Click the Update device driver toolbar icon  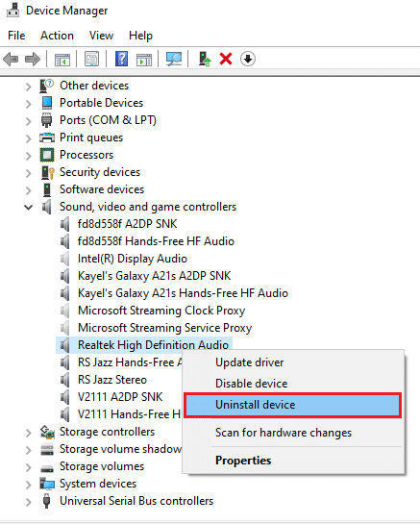(205, 59)
